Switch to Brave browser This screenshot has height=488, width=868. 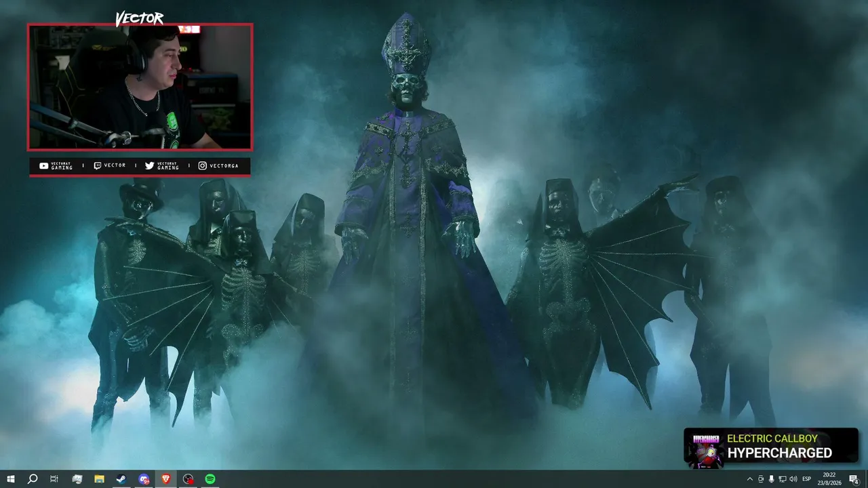click(166, 479)
